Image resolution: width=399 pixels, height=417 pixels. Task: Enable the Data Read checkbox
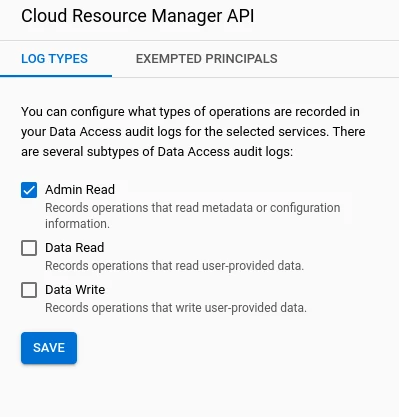point(29,248)
